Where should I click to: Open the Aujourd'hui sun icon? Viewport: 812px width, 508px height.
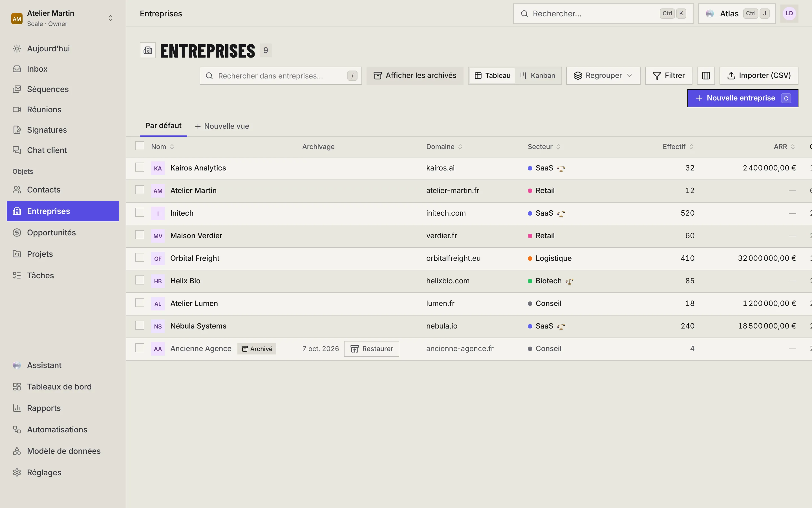(17, 49)
